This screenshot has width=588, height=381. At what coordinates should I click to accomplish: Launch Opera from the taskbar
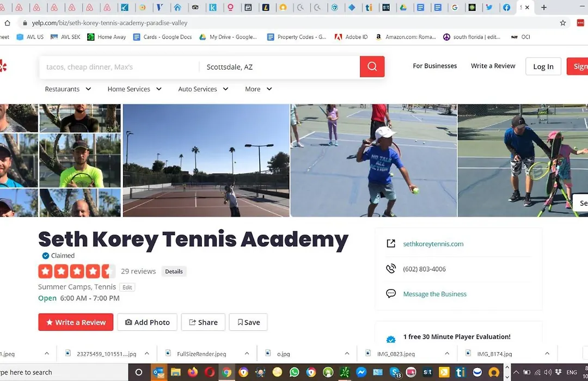[210, 372]
